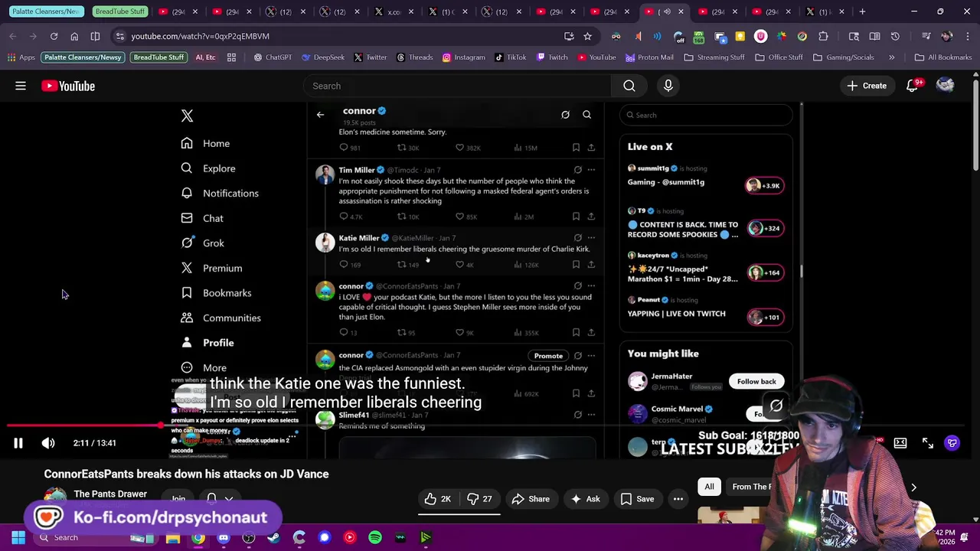Open the BreadTube Stuff bookmark group
The width and height of the screenshot is (980, 551).
click(x=158, y=57)
